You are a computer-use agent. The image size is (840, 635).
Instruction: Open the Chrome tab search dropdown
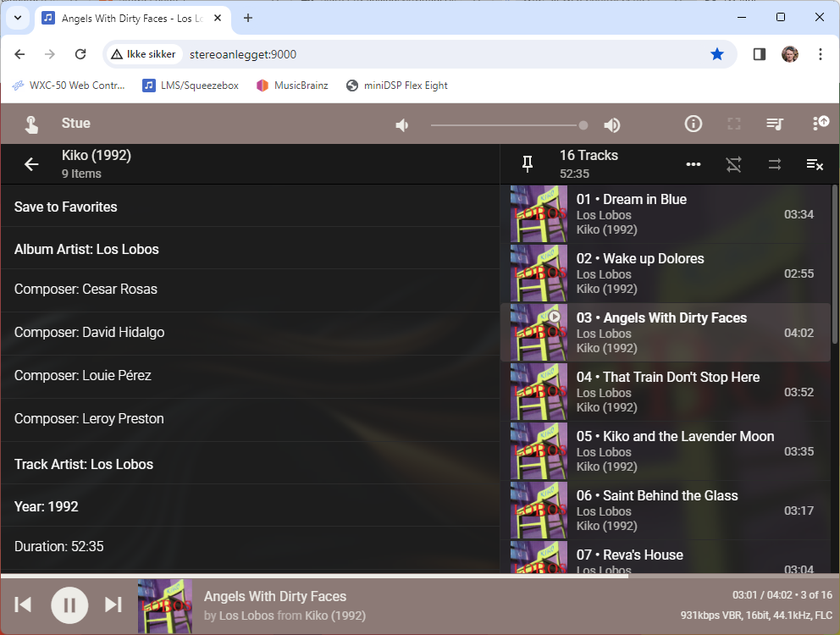(18, 18)
